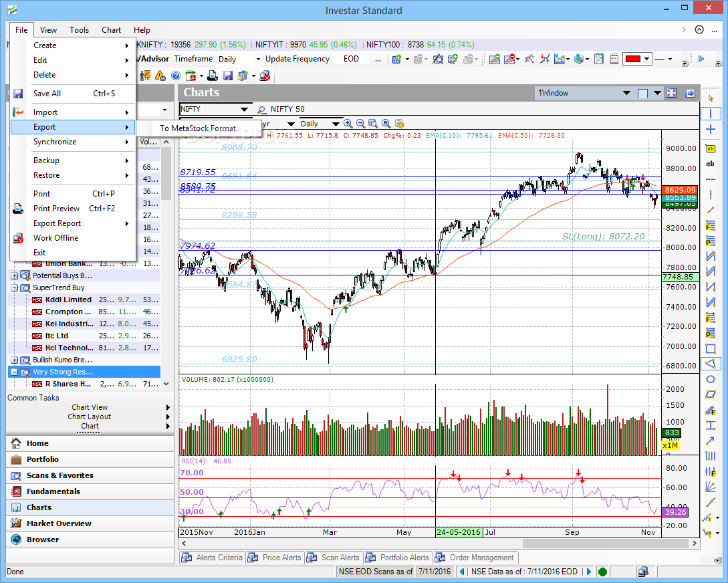Open the line style dropdown arrow
Viewport: 728px width, 583px height.
(x=669, y=59)
